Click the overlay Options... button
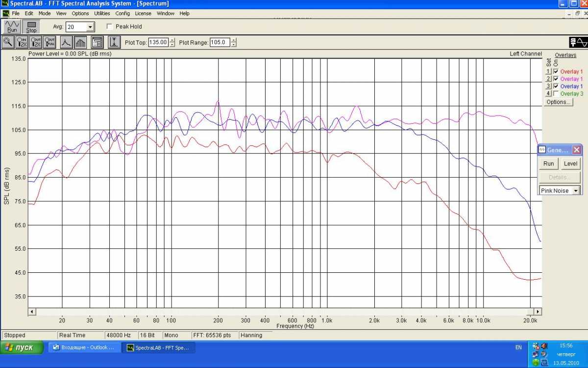 (x=559, y=102)
